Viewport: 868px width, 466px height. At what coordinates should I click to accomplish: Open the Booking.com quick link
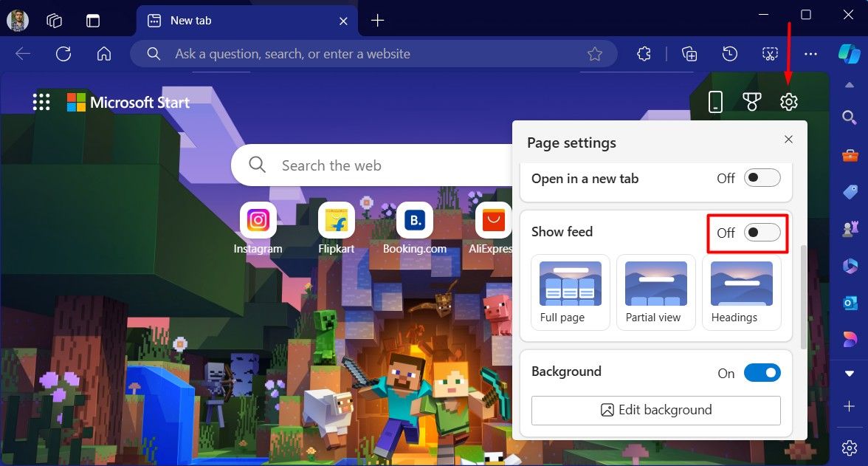(x=415, y=228)
